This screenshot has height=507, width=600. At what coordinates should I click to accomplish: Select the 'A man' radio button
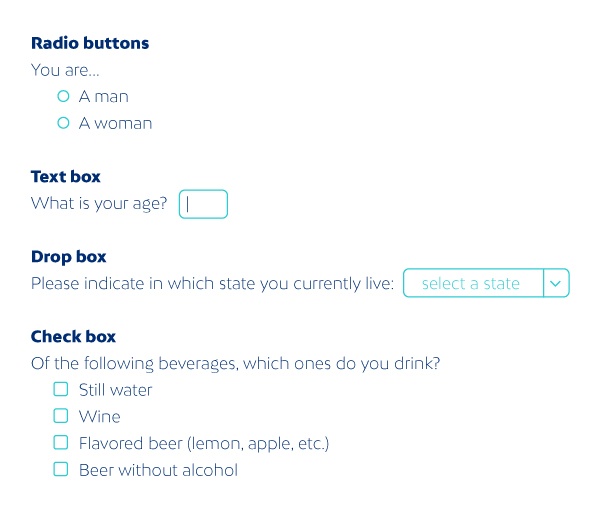(63, 97)
